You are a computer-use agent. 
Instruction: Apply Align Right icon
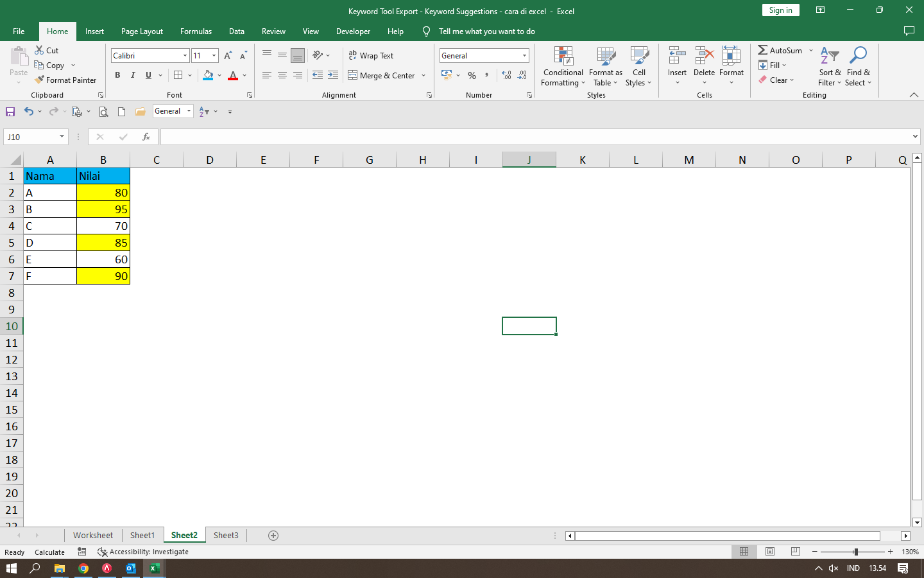pos(298,75)
